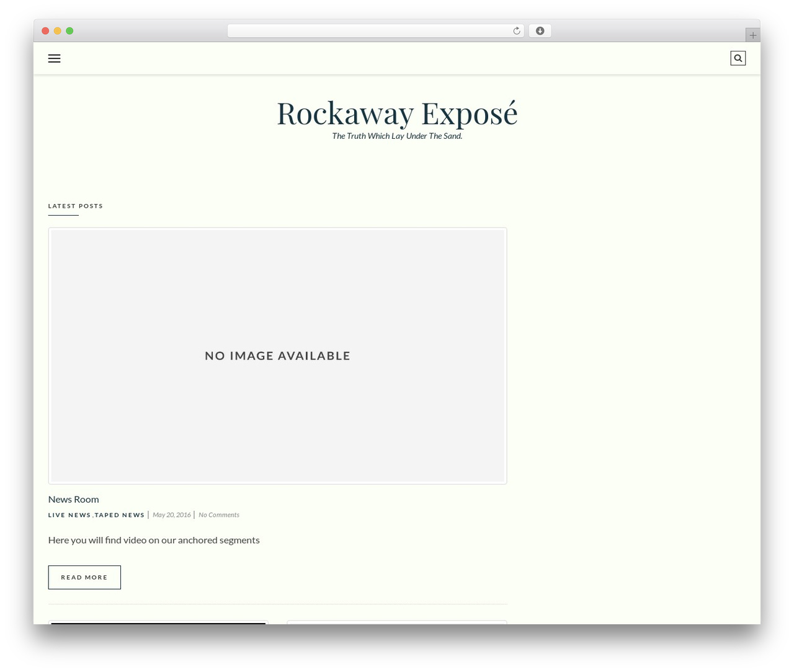Click the Read More button
The height and width of the screenshot is (672, 794).
84,577
